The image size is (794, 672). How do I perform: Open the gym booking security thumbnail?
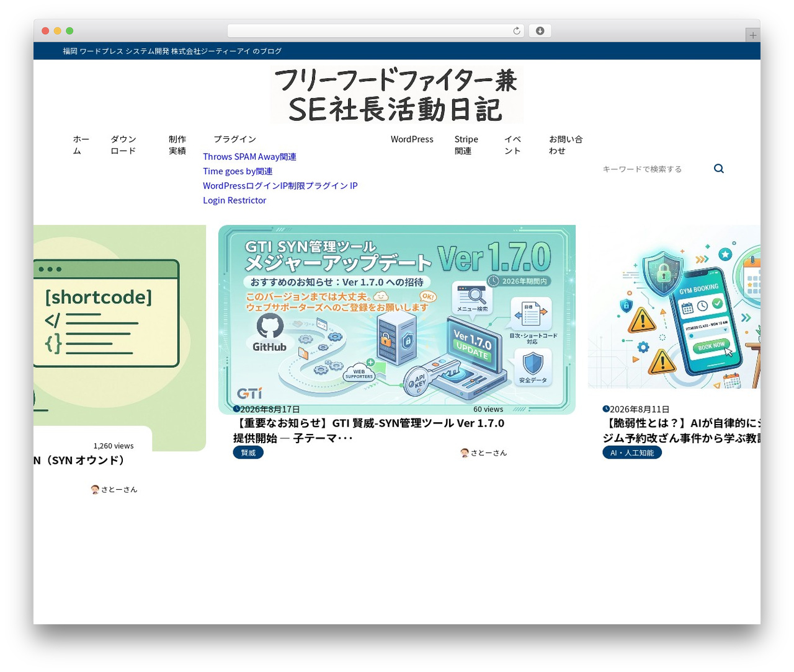[674, 307]
